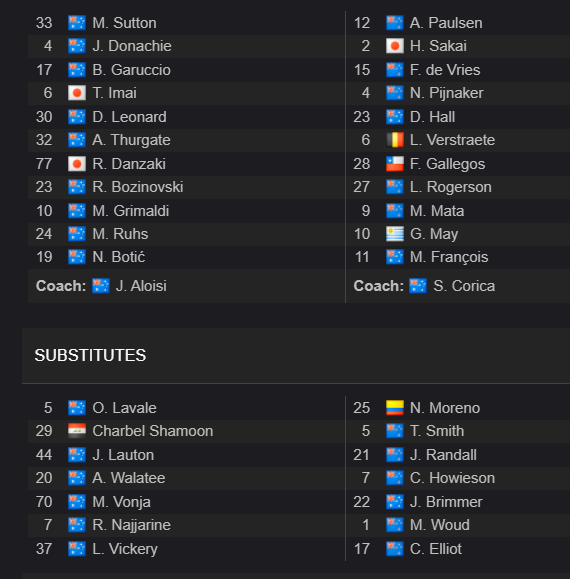Open player M. Grimaldi's page
Image resolution: width=570 pixels, height=579 pixels.
pyautogui.click(x=131, y=211)
